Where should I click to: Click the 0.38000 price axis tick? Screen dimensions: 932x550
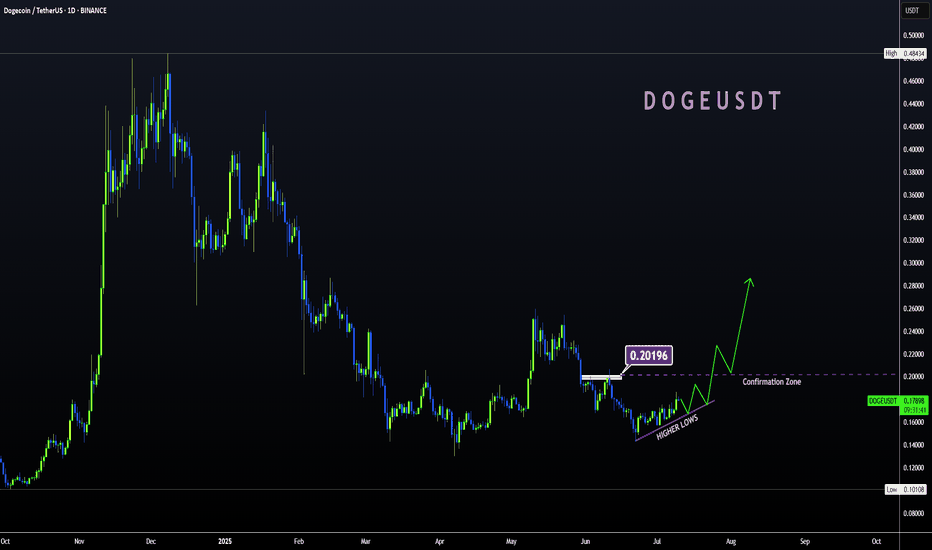914,172
